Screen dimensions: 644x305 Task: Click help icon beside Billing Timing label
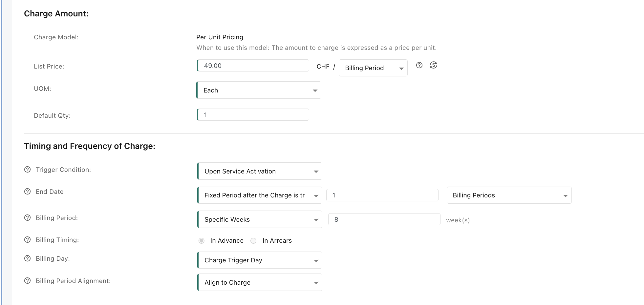pos(28,240)
